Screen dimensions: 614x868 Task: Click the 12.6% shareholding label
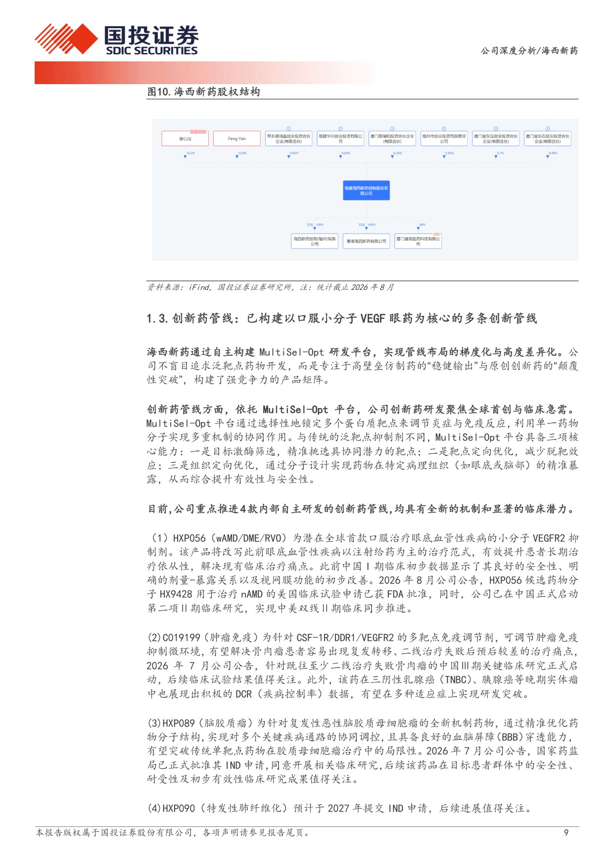242,153
